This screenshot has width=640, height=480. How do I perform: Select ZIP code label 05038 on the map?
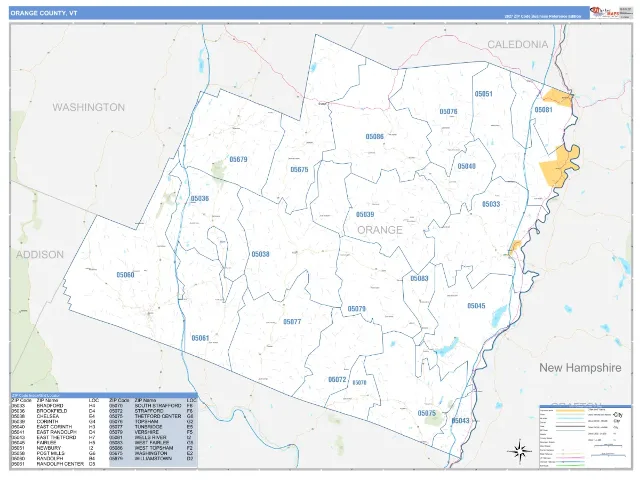(260, 254)
